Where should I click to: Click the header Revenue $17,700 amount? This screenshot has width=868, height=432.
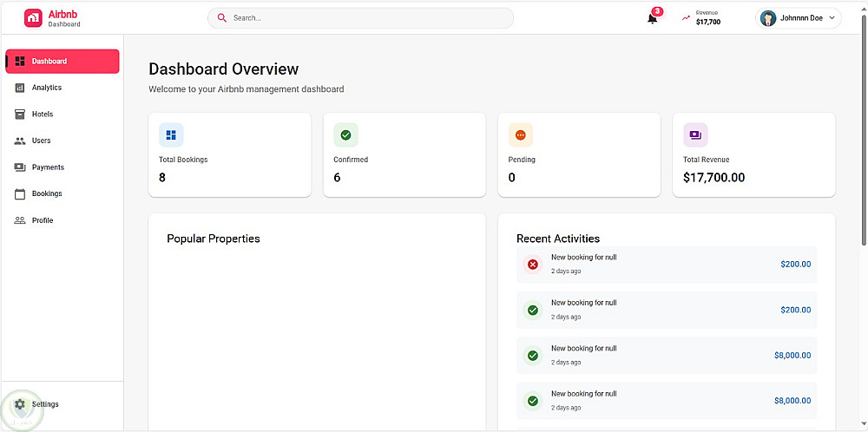[708, 23]
